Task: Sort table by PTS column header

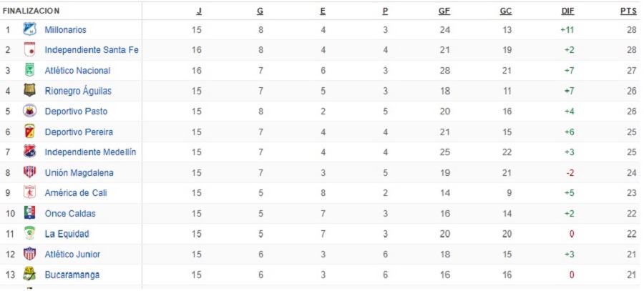Action: [628, 11]
